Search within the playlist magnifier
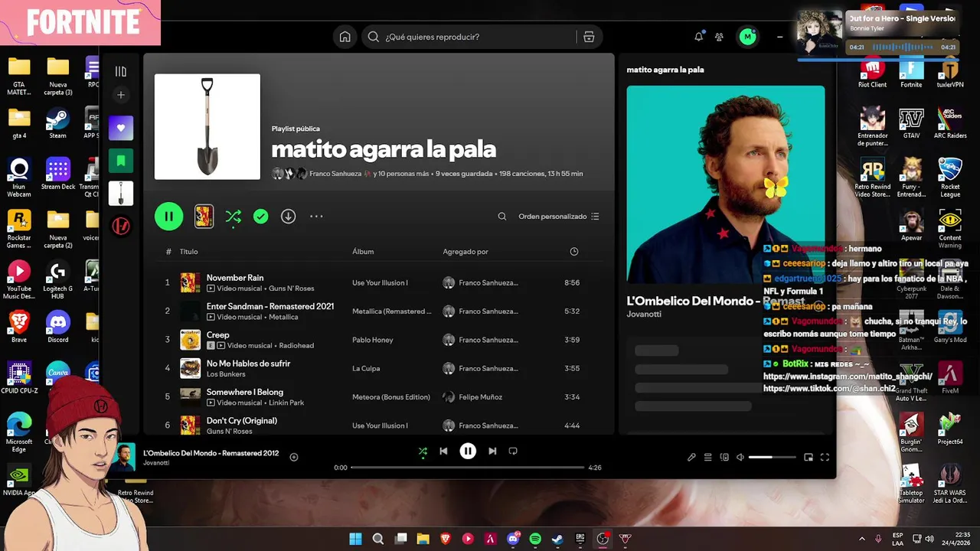The height and width of the screenshot is (551, 980). pos(502,217)
